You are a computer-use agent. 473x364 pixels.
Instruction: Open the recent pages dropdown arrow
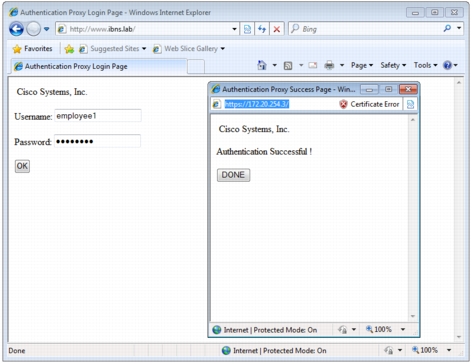pyautogui.click(x=47, y=29)
